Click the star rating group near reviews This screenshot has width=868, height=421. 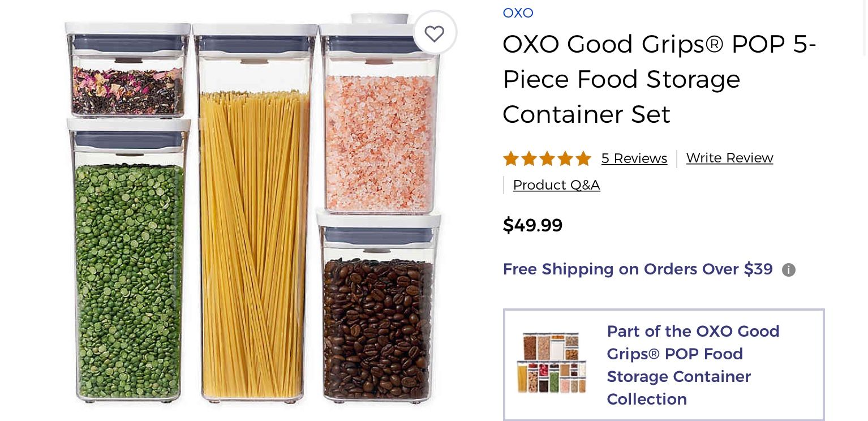point(547,159)
